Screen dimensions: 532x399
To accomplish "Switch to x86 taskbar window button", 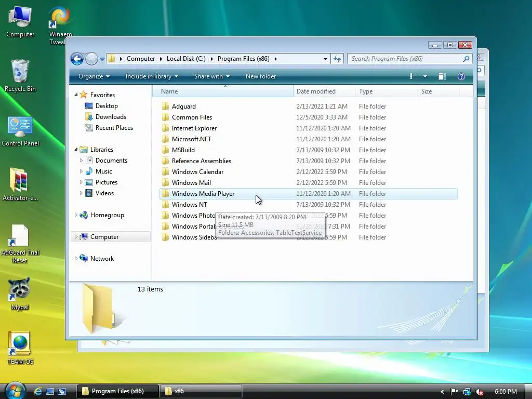I will point(201,391).
